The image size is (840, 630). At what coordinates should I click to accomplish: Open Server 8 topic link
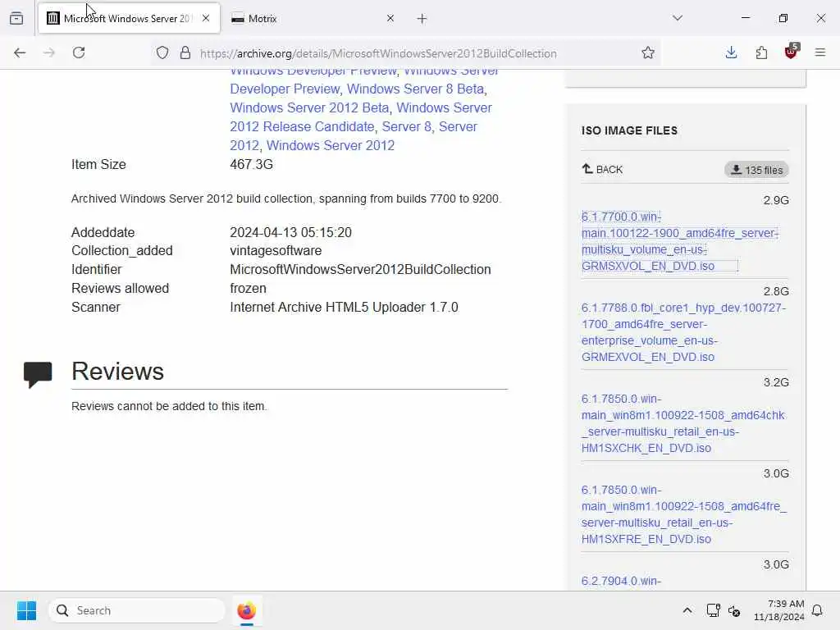[x=407, y=126]
